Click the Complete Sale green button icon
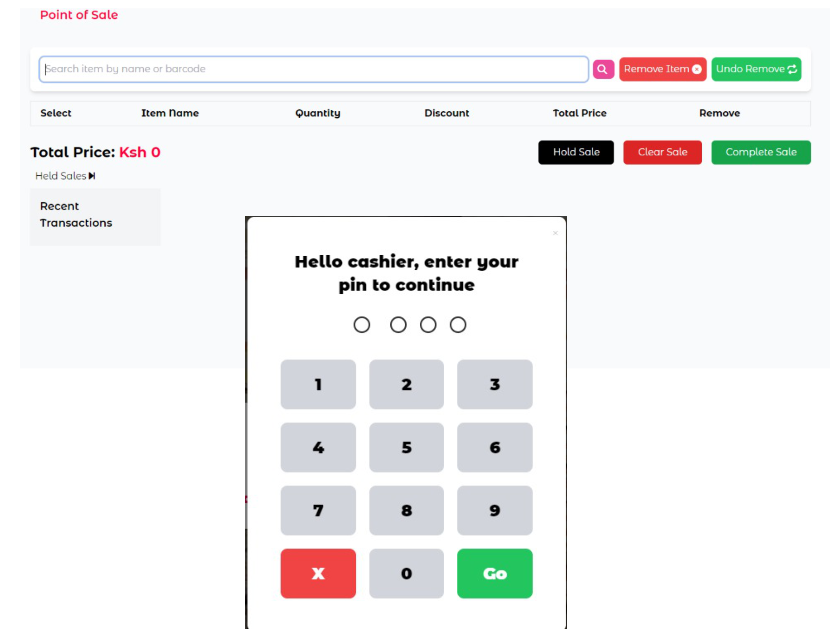This screenshot has height=644, width=830. coord(760,152)
